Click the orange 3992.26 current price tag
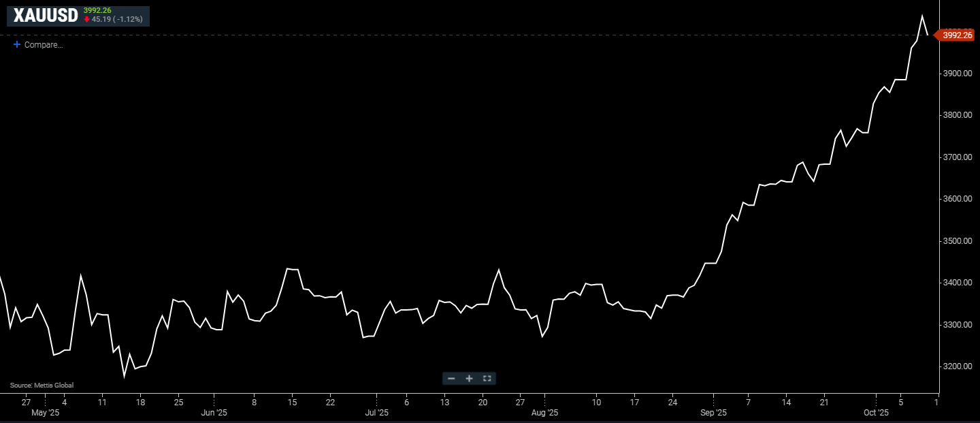980x423 pixels. [x=957, y=35]
